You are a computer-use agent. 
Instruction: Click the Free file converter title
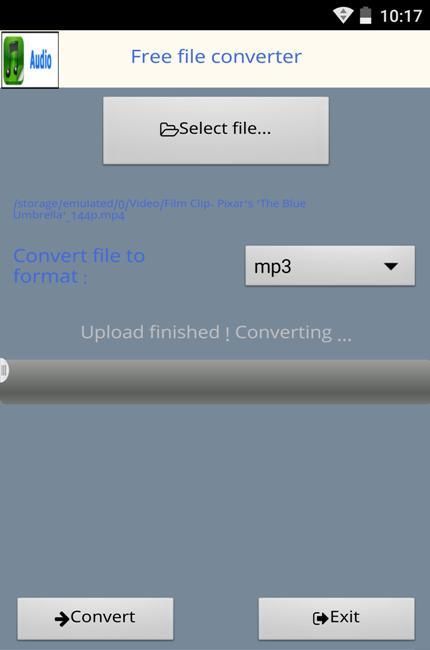(x=216, y=56)
